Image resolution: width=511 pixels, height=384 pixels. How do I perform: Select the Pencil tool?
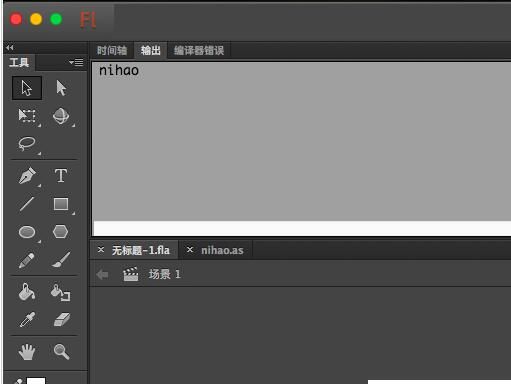27,260
